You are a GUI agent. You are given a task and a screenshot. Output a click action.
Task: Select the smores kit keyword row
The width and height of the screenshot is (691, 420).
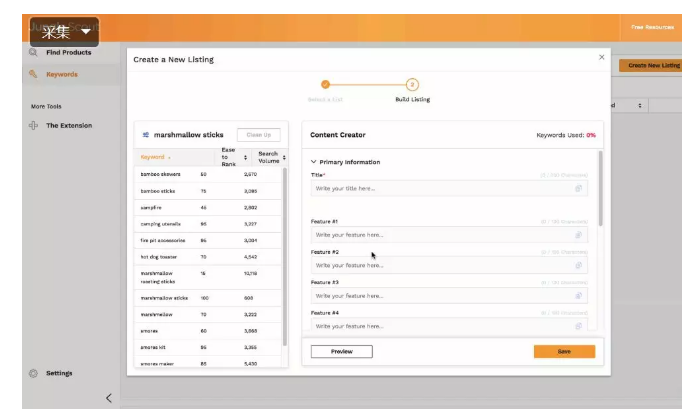tap(208, 347)
